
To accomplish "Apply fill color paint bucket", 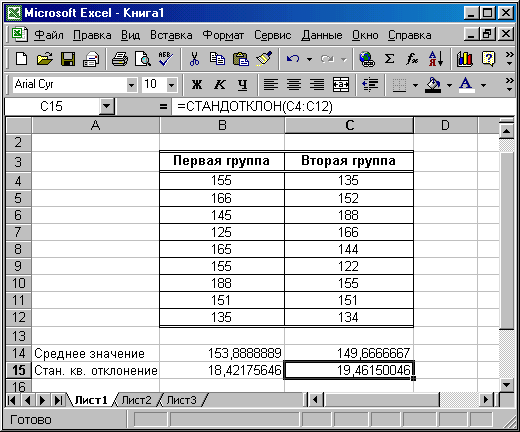I will coord(433,85).
